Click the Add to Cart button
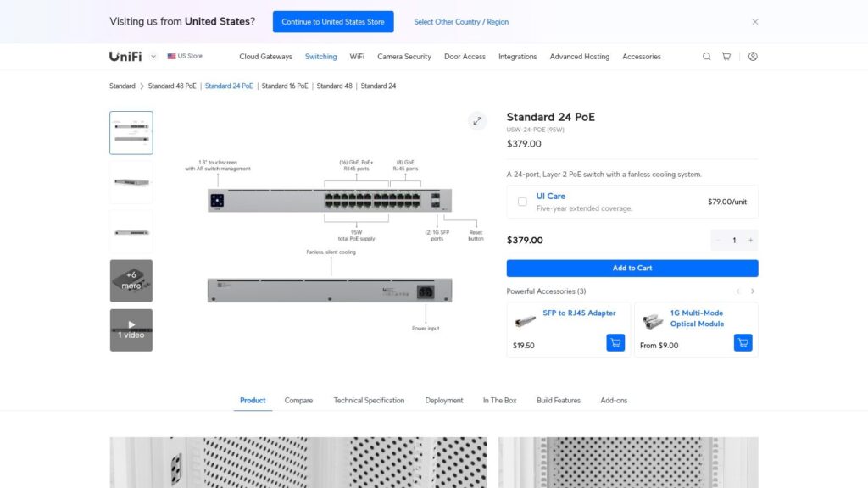Viewport: 868px width, 488px height. pyautogui.click(x=632, y=269)
